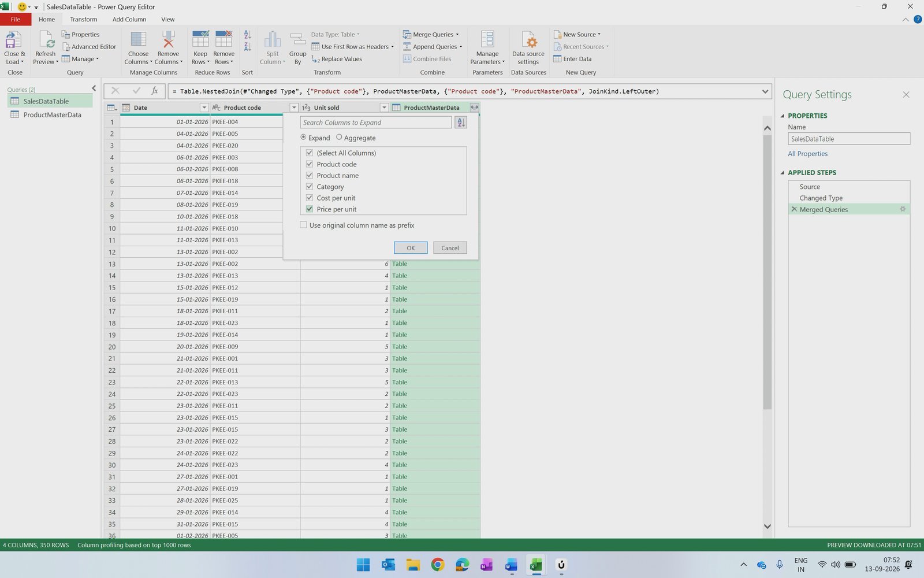This screenshot has width=924, height=578.
Task: Uncheck the Product name checkbox
Action: [x=310, y=175]
